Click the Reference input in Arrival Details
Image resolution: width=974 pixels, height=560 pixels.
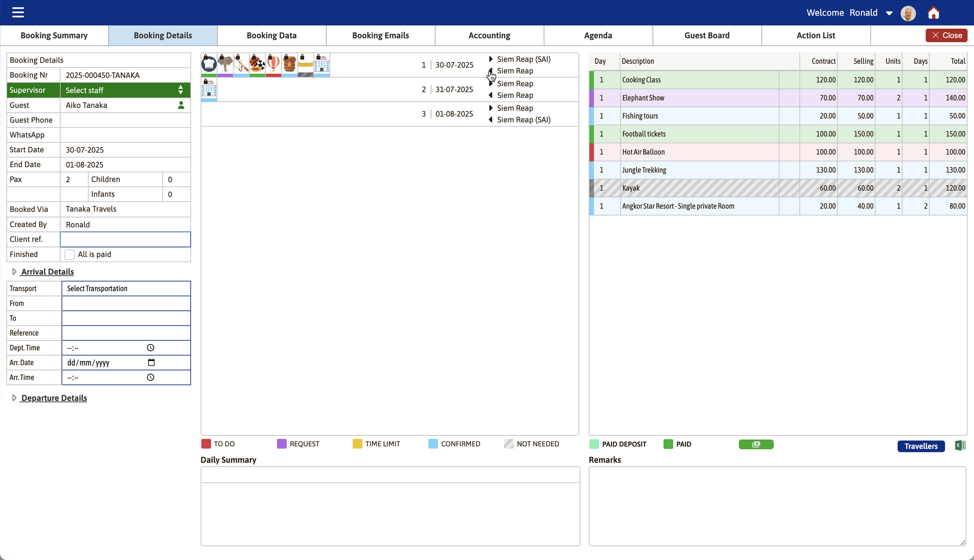pyautogui.click(x=126, y=333)
